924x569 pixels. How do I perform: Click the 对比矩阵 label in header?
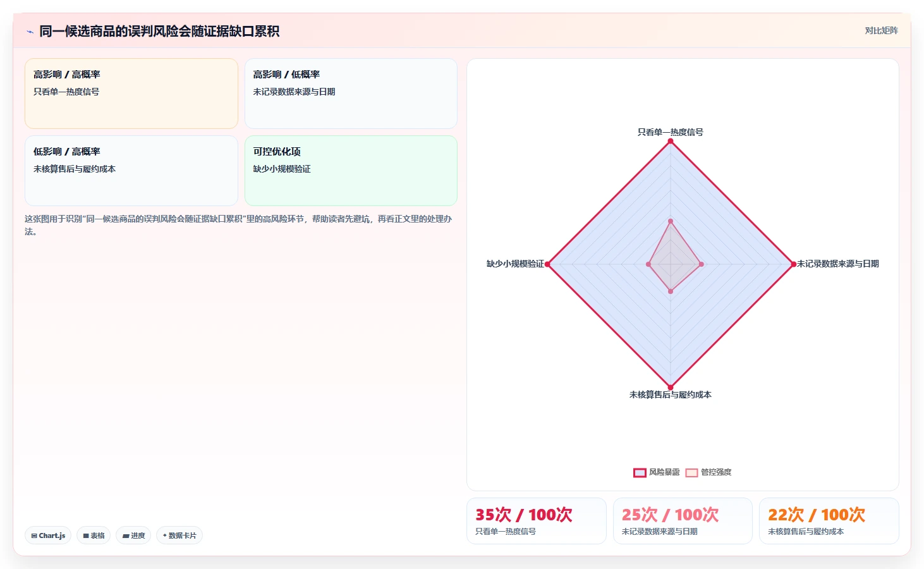pos(881,30)
